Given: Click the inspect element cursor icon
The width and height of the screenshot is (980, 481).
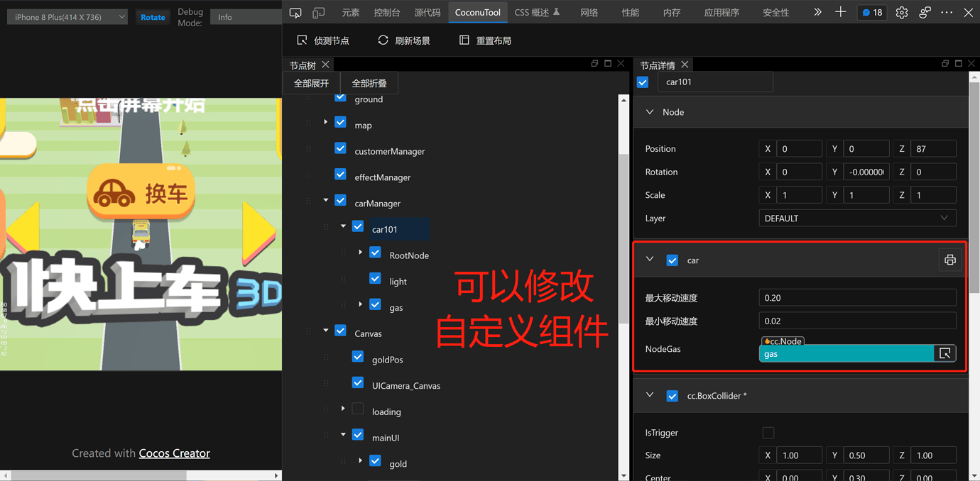Looking at the screenshot, I should point(295,13).
